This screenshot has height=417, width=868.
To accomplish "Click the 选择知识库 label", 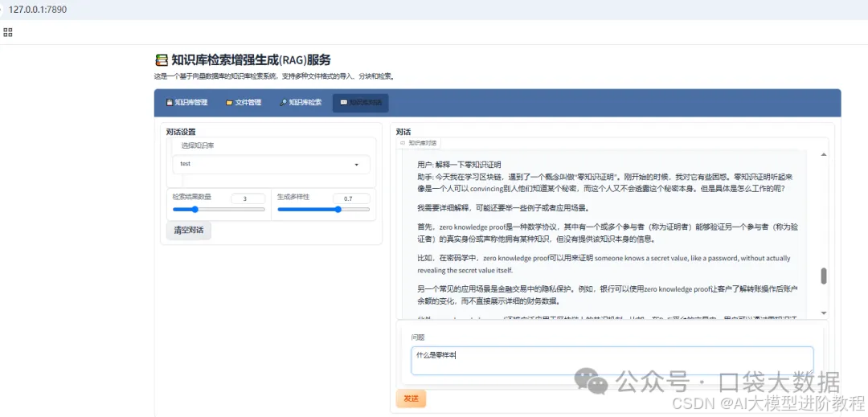I will point(198,145).
